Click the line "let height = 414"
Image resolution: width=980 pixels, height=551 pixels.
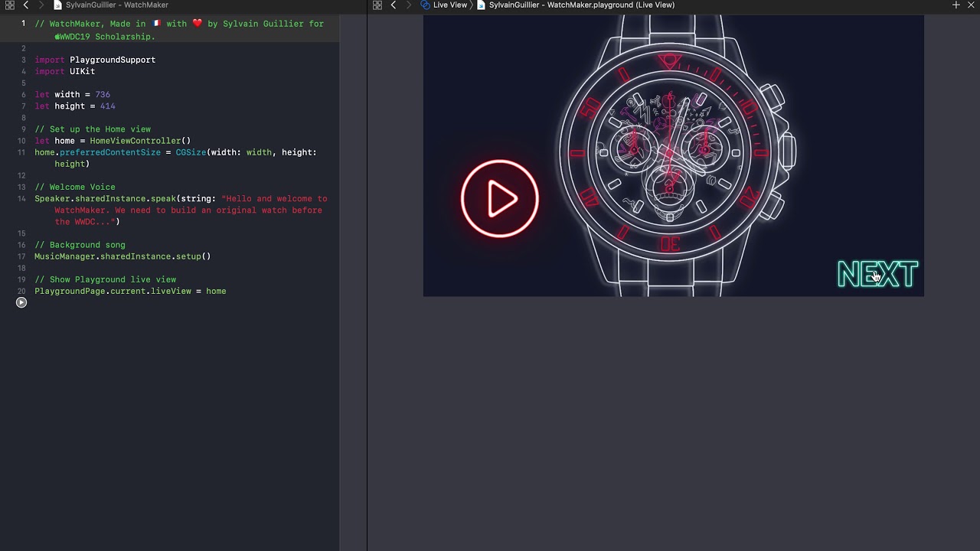click(75, 106)
